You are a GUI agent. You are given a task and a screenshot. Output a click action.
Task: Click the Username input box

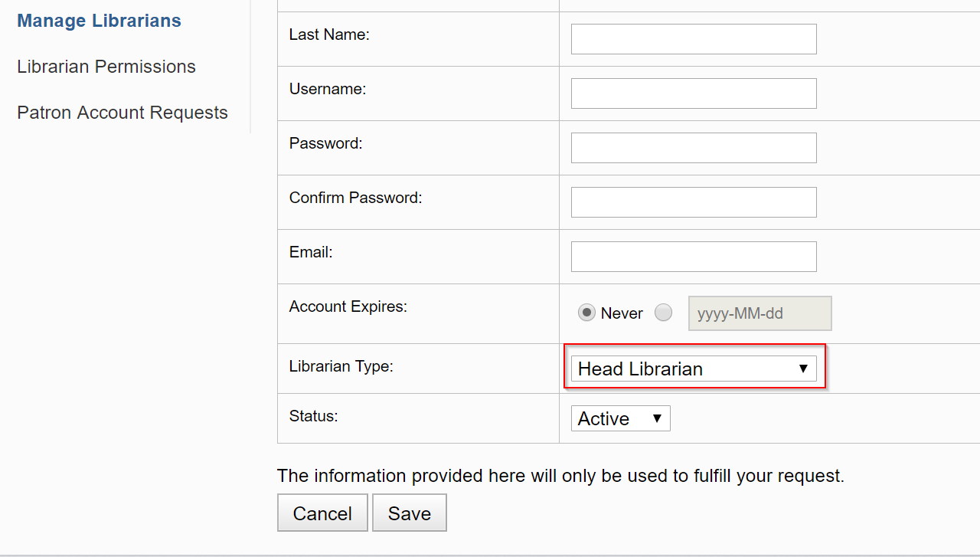coord(693,93)
